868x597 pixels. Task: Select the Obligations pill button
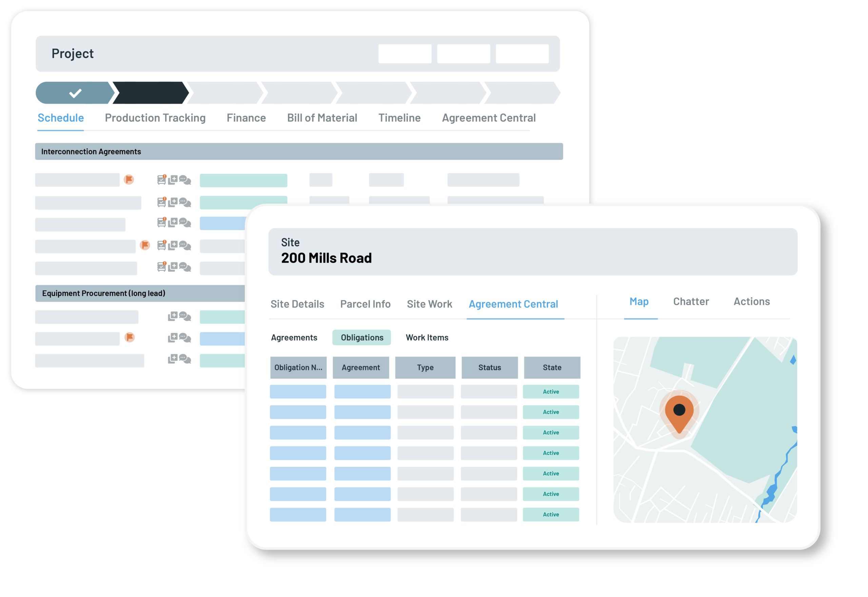pos(362,338)
